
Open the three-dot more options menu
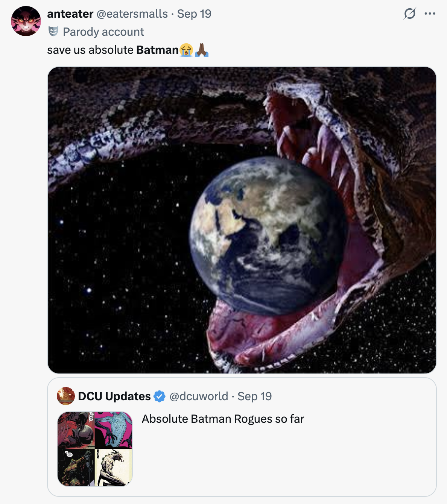click(x=430, y=14)
